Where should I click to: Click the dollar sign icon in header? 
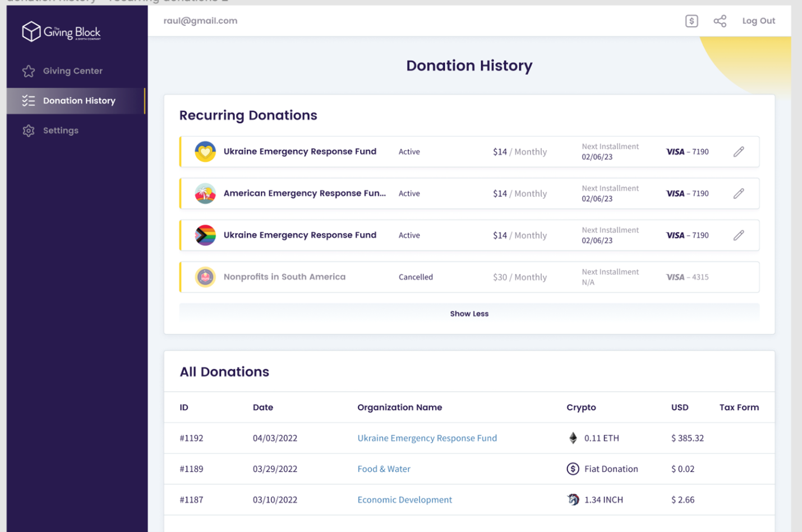tap(691, 21)
